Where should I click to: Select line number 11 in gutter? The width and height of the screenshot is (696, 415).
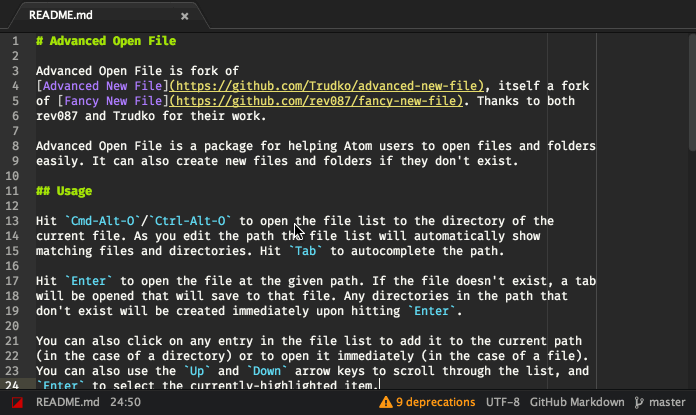12,191
